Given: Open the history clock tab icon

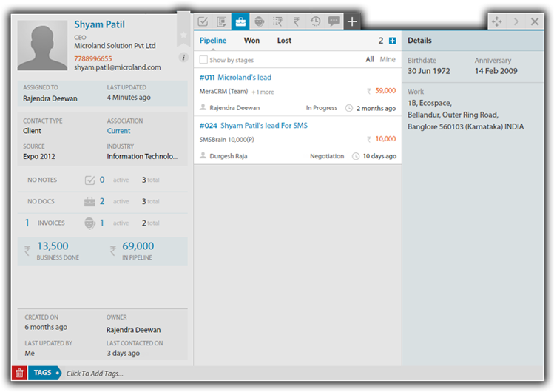Looking at the screenshot, I should point(316,21).
